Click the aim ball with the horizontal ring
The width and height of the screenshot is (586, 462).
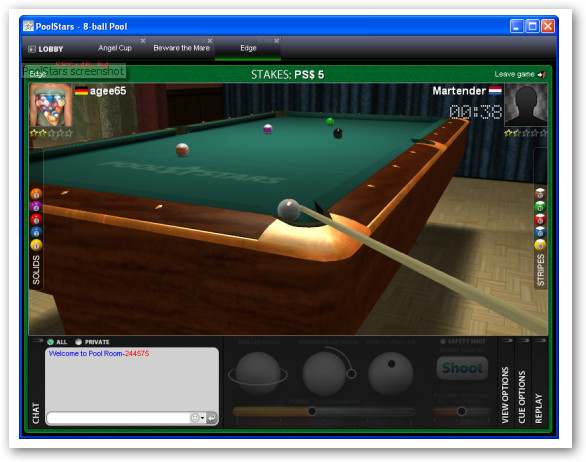coord(258,374)
